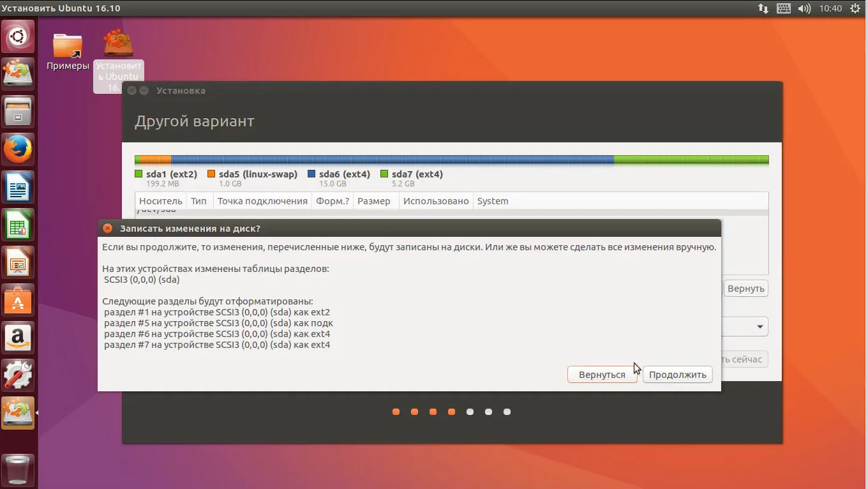868x489 pixels.
Task: Open System Settings from the launcher
Action: point(18,375)
